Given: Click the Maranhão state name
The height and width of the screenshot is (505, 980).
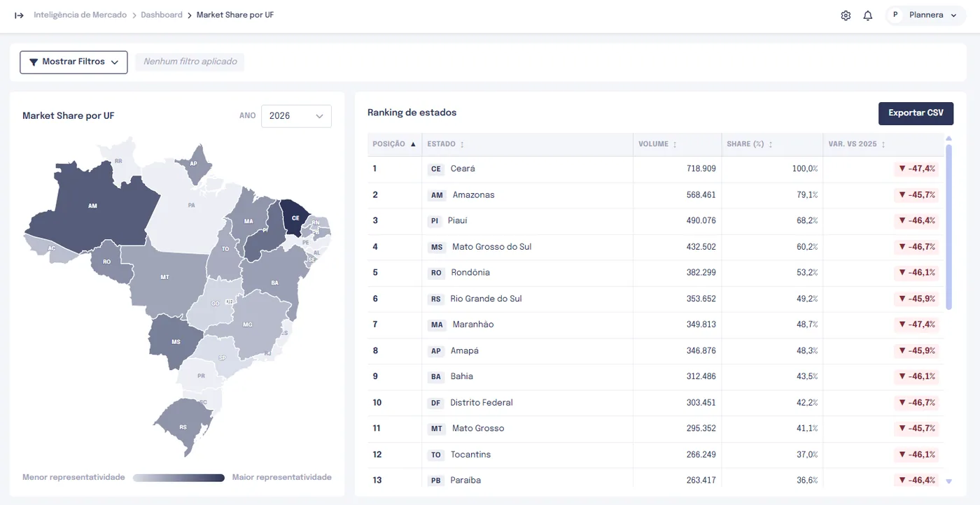Looking at the screenshot, I should click(x=473, y=325).
